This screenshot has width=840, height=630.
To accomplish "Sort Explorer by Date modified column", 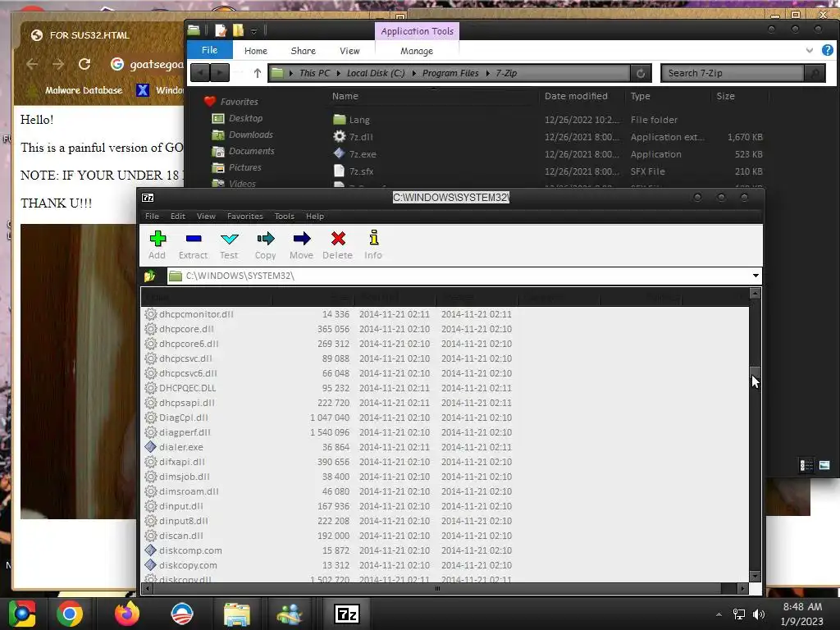I will pos(577,97).
